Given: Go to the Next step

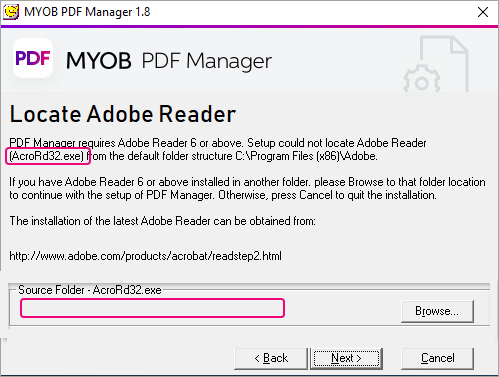Looking at the screenshot, I should pyautogui.click(x=346, y=358).
